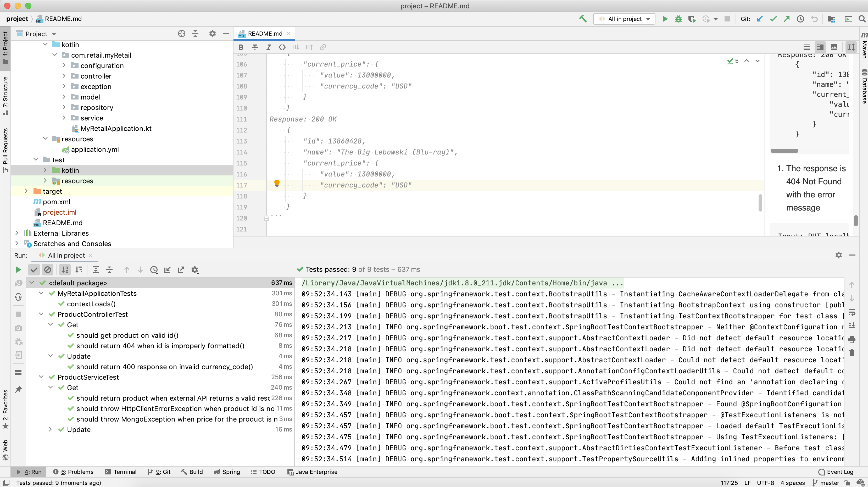Open Search Everywhere magnifier icon

862,19
